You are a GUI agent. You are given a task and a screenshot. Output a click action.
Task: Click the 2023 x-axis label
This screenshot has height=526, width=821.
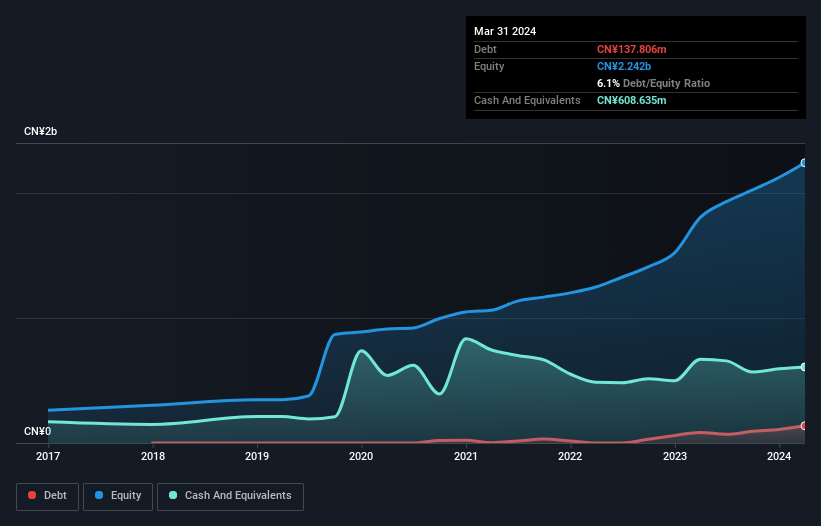point(675,456)
